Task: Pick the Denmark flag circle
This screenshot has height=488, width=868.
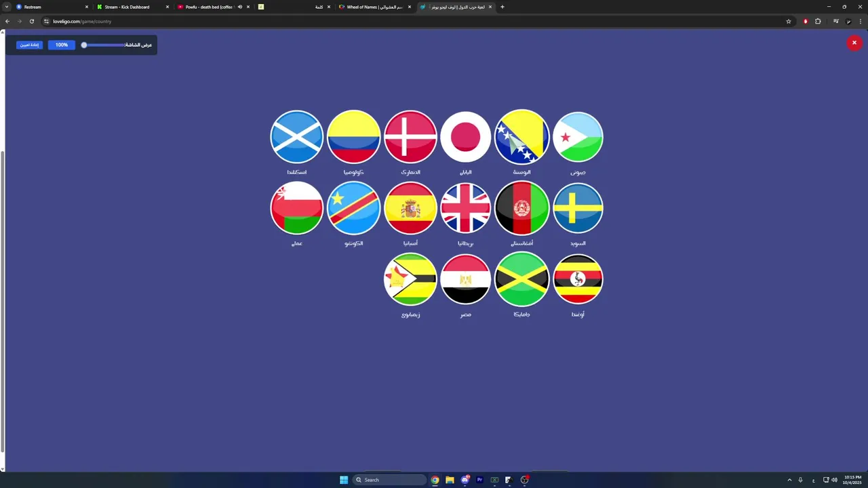Action: click(x=410, y=137)
